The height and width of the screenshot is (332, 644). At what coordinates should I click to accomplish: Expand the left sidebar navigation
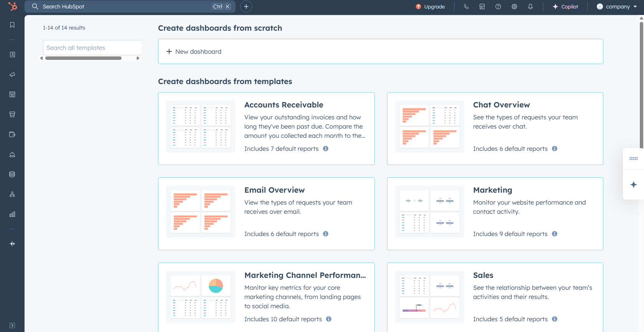pos(12,325)
